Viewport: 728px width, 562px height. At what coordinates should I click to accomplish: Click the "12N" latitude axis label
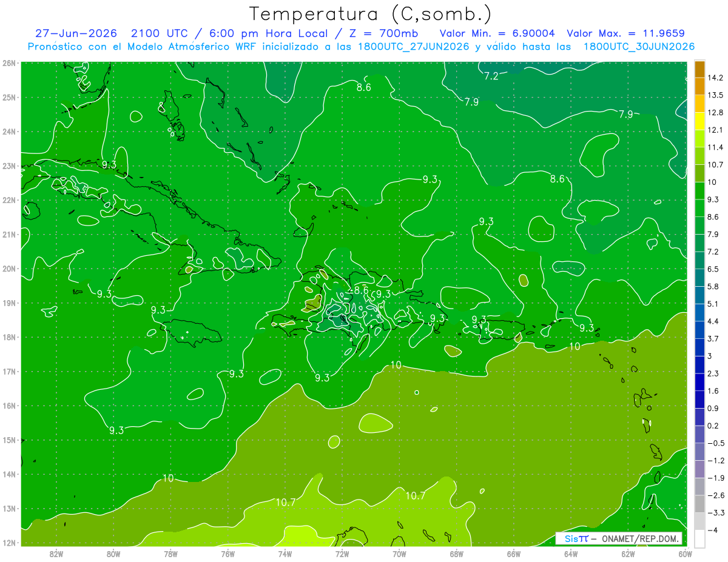tap(8, 543)
